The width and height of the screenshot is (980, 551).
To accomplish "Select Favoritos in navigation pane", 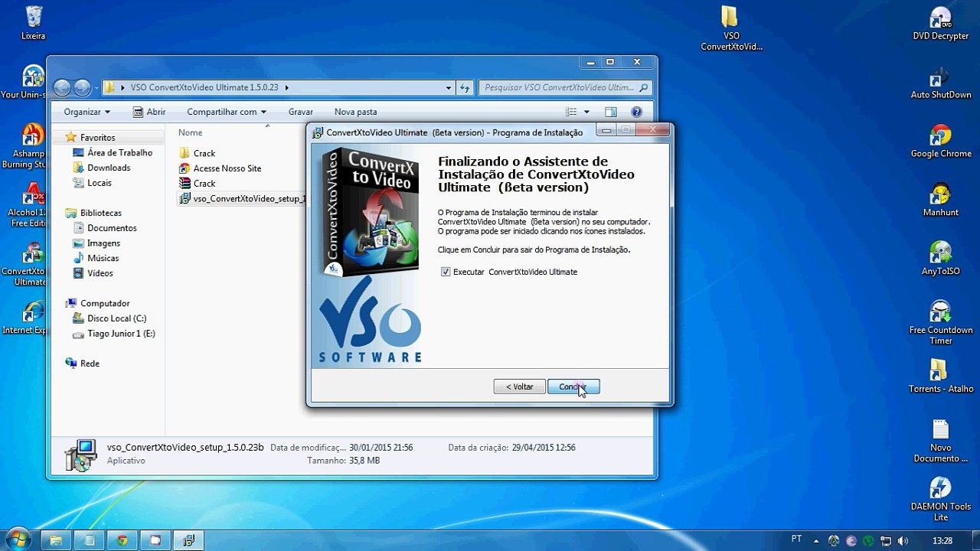I will 97,137.
